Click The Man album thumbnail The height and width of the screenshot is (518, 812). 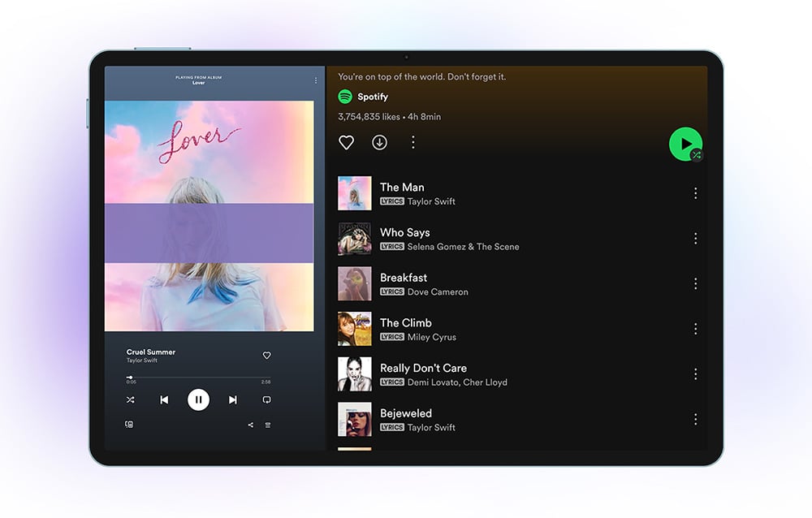[x=355, y=193]
